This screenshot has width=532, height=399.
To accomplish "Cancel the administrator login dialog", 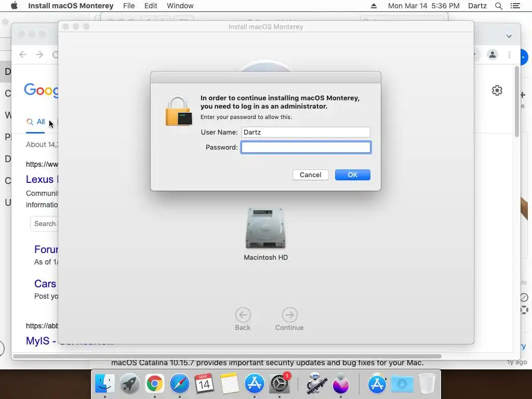I will pos(311,175).
